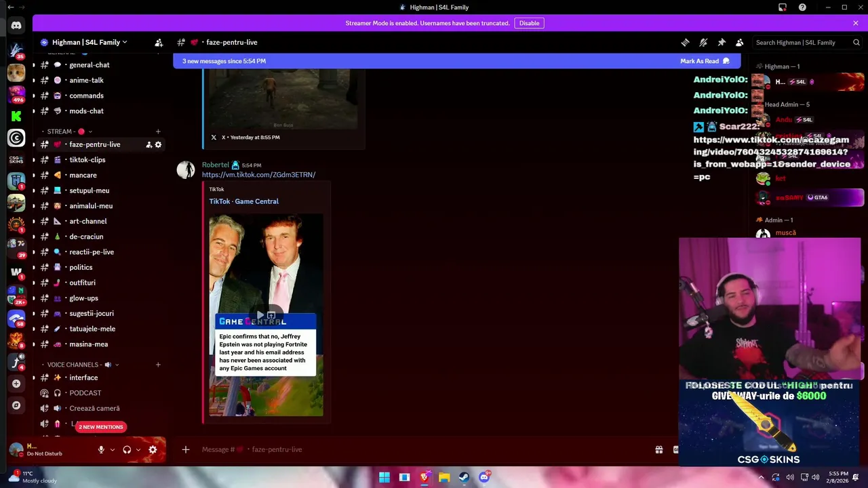Open the weather widget on taskbar
The image size is (868, 488).
[33, 477]
